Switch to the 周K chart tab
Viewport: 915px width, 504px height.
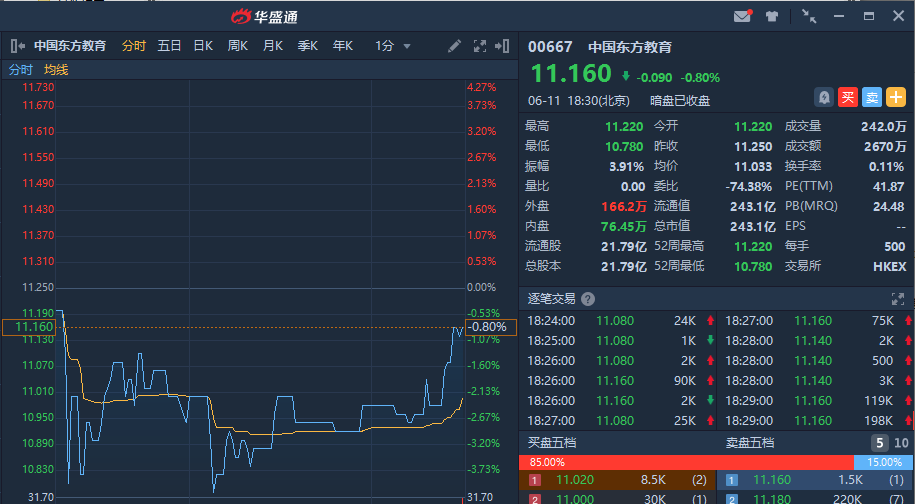[238, 46]
